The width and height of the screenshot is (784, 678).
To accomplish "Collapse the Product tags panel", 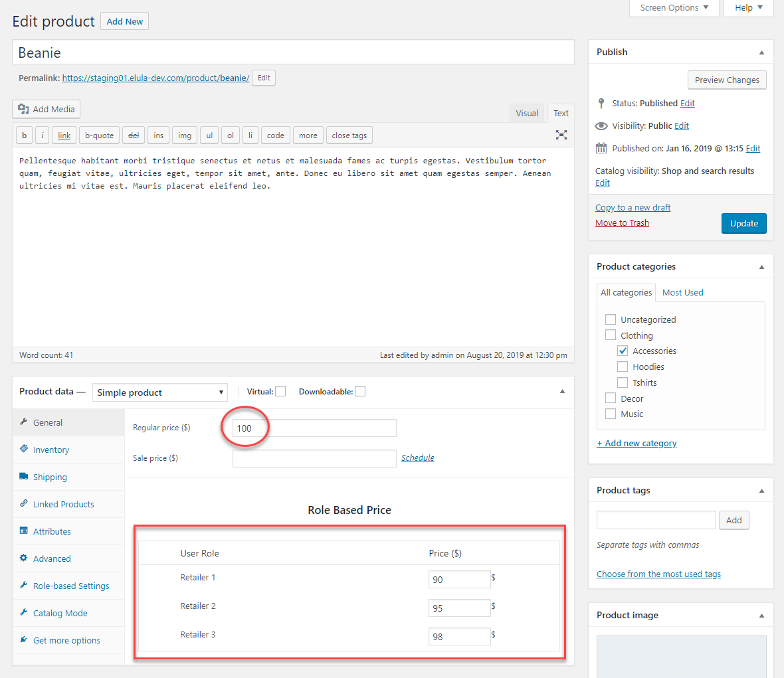I will tap(761, 491).
